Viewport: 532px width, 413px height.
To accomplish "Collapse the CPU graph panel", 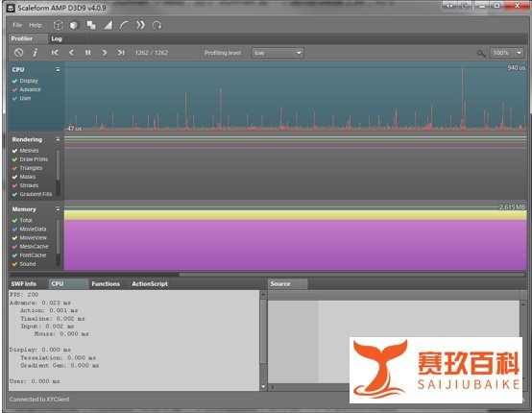I will coord(58,69).
